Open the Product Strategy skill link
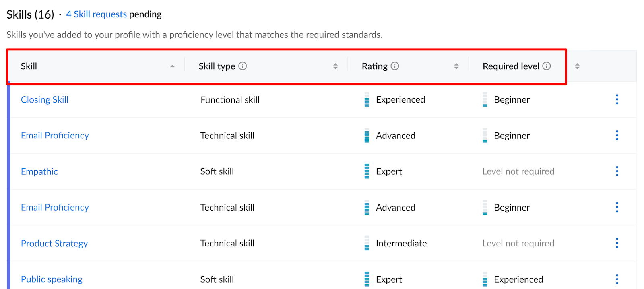Image resolution: width=644 pixels, height=289 pixels. [x=54, y=244]
